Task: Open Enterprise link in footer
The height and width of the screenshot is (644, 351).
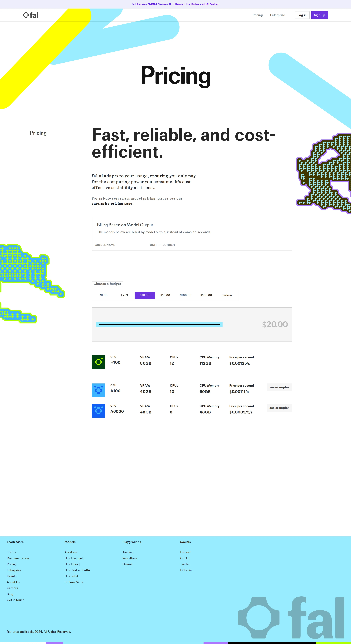Action: [14, 570]
